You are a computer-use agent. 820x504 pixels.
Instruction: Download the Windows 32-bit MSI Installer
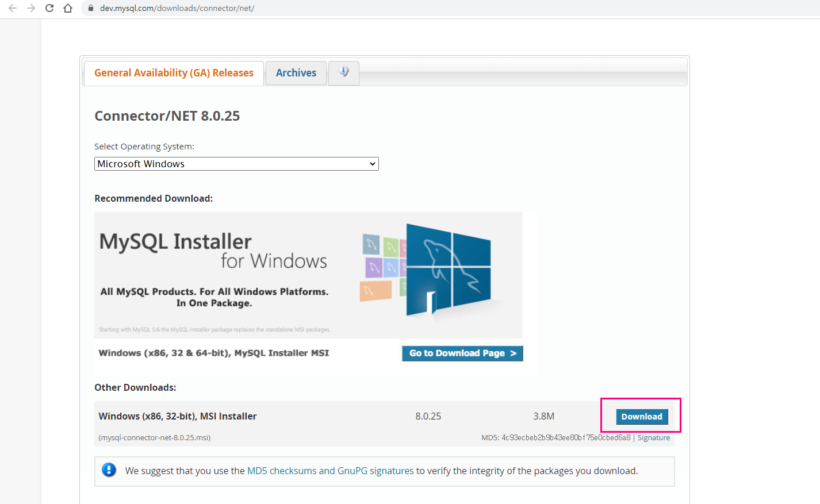[x=642, y=417]
